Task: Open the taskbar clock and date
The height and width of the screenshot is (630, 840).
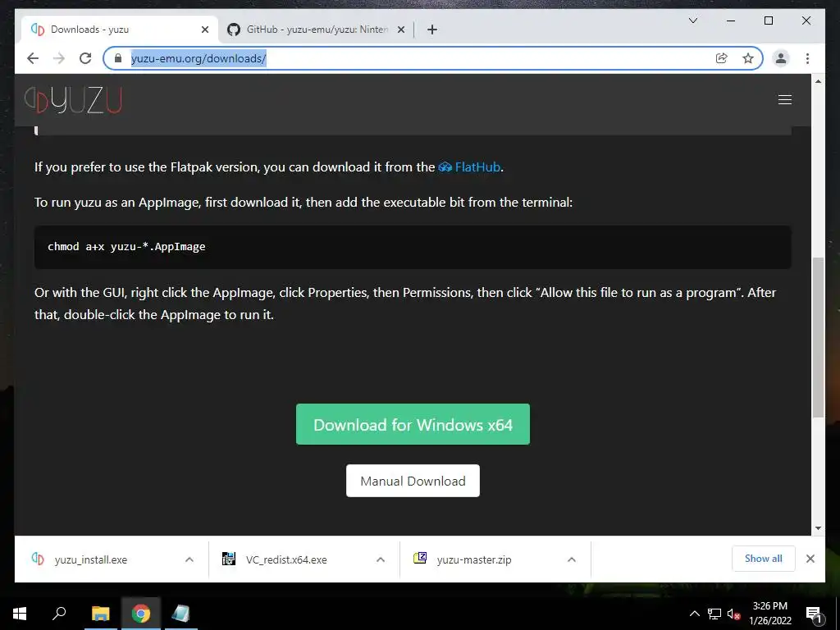Action: [x=769, y=614]
